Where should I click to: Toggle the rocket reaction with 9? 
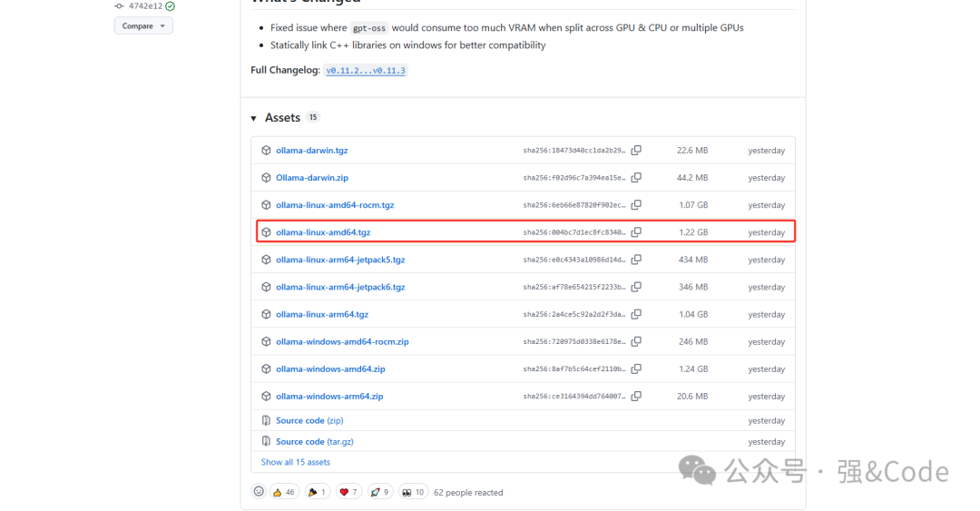coord(380,492)
